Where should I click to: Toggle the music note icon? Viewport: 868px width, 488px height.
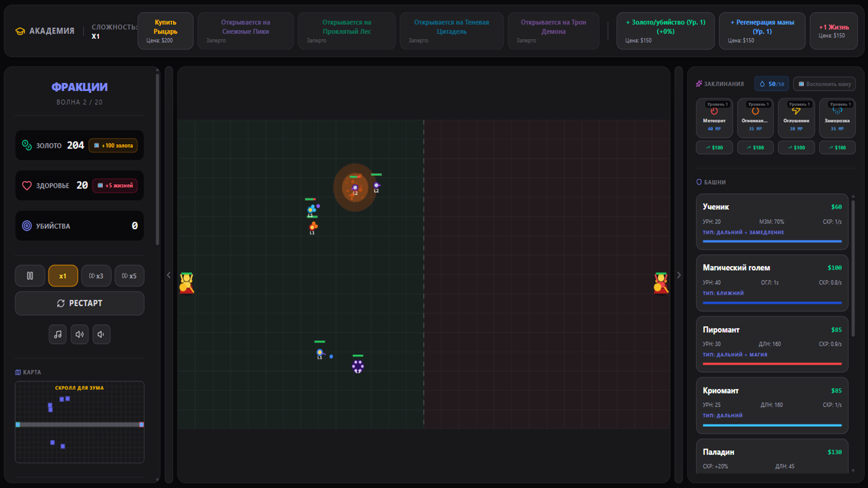[x=57, y=334]
